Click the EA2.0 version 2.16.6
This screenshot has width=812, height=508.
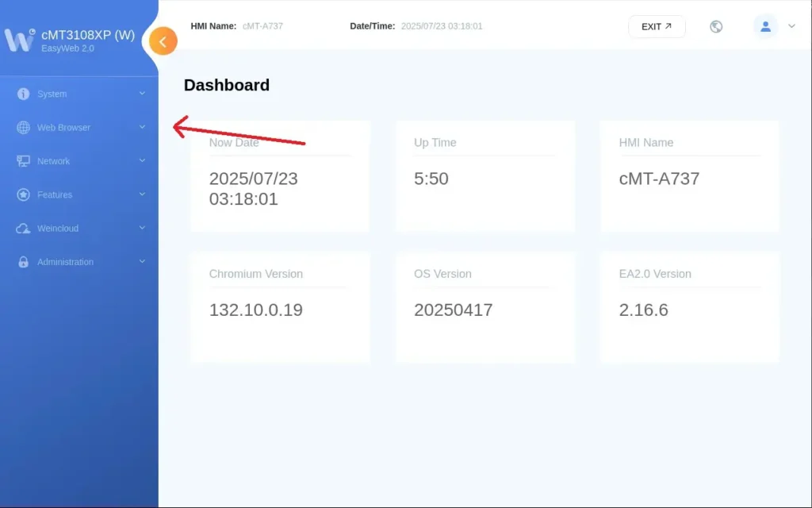[644, 310]
